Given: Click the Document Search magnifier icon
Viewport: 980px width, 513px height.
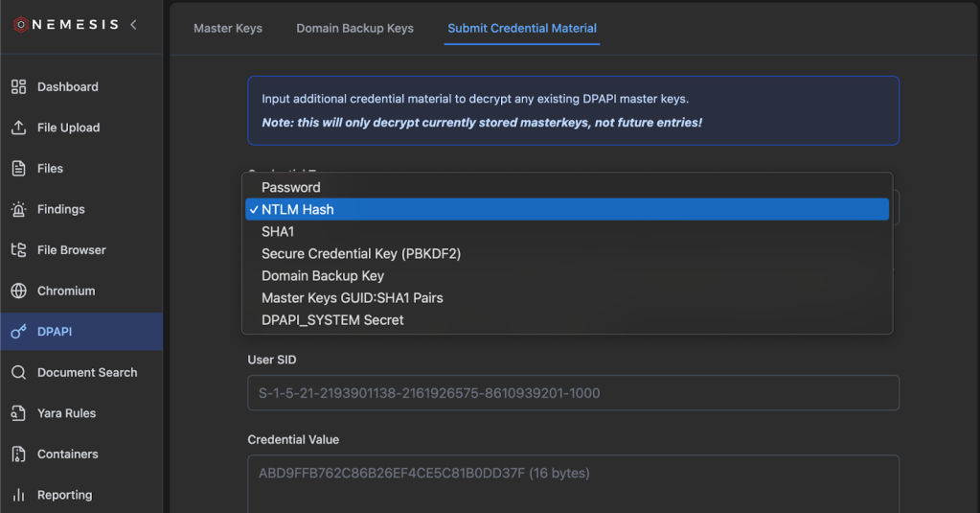Looking at the screenshot, I should (x=18, y=372).
